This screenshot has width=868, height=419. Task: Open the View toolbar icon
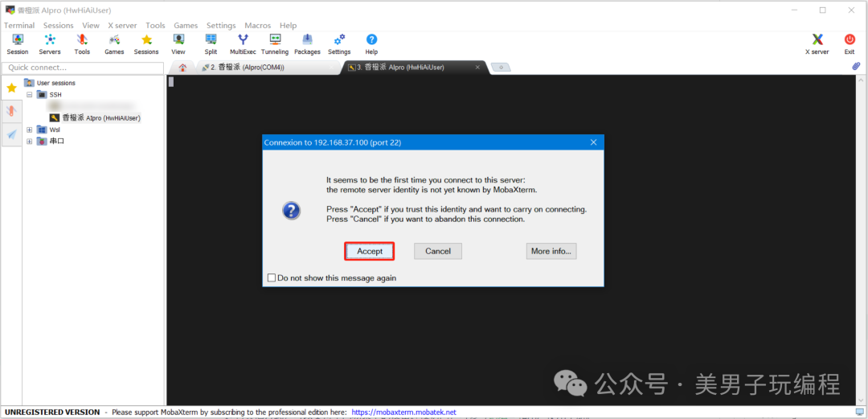pyautogui.click(x=178, y=43)
